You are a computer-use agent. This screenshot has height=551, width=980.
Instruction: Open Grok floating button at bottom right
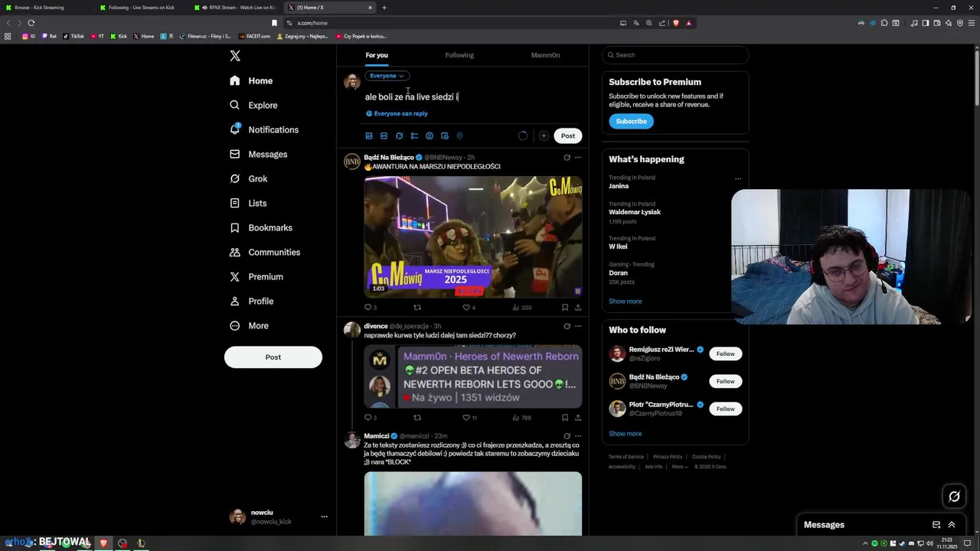pyautogui.click(x=954, y=497)
